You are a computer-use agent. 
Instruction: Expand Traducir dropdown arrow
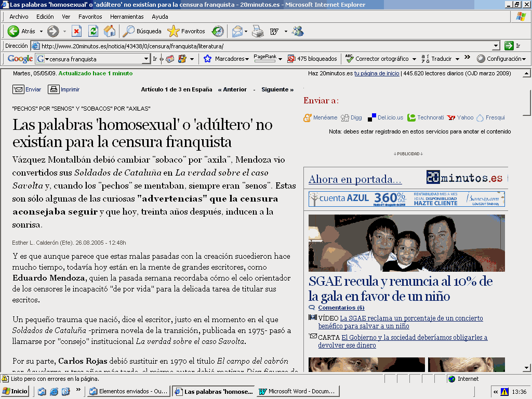[457, 59]
